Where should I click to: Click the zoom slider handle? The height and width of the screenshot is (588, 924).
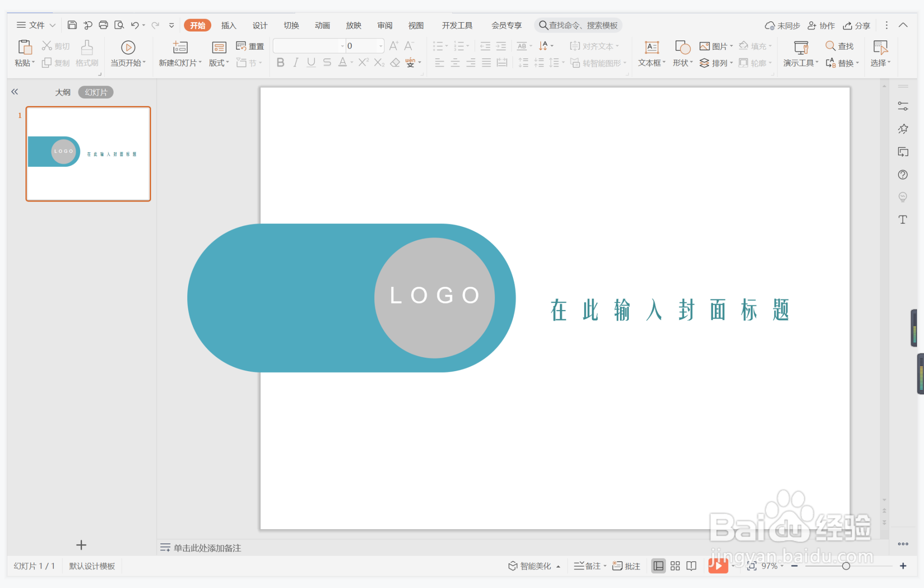[846, 566]
